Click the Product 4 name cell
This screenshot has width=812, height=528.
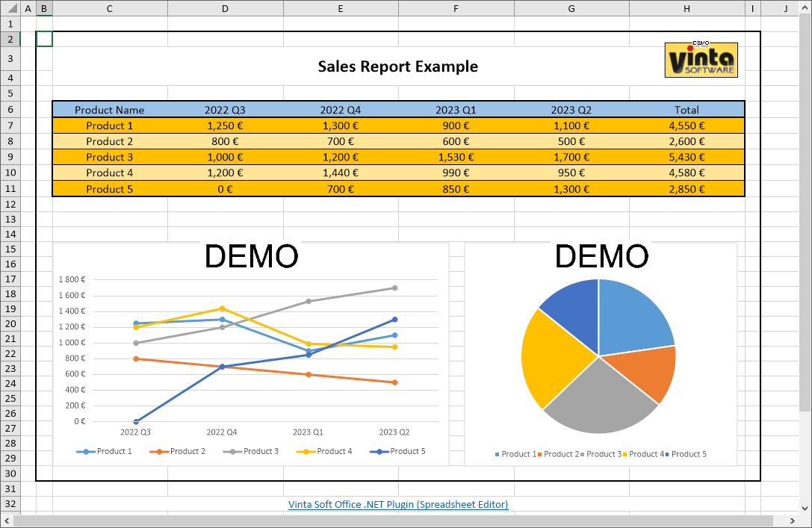click(109, 173)
